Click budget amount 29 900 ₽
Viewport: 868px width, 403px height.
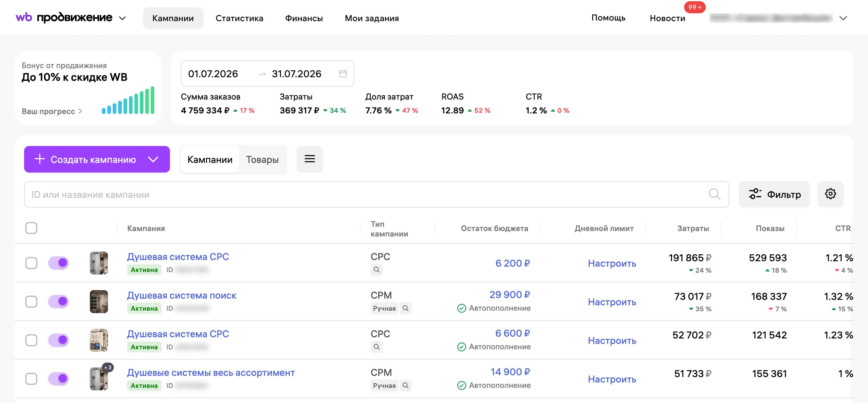pyautogui.click(x=509, y=295)
